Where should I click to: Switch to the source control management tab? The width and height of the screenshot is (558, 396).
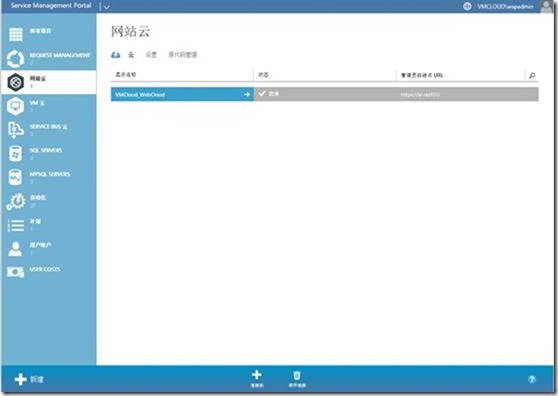tap(183, 55)
